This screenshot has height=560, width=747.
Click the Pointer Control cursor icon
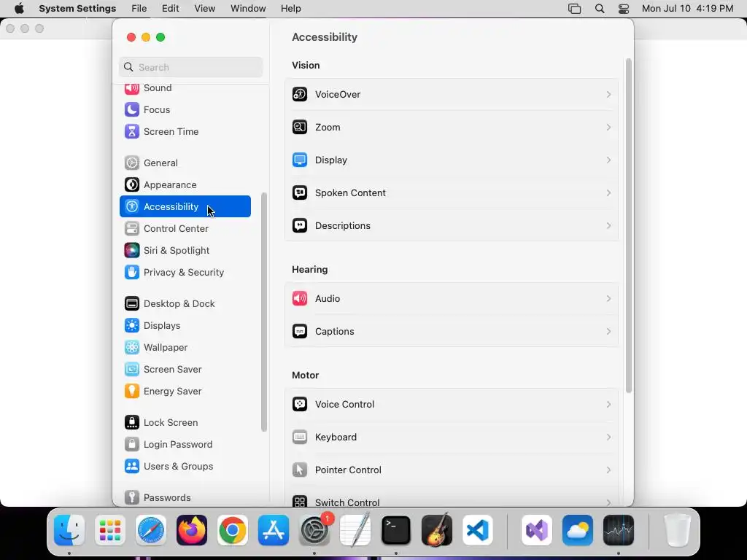[x=300, y=470]
